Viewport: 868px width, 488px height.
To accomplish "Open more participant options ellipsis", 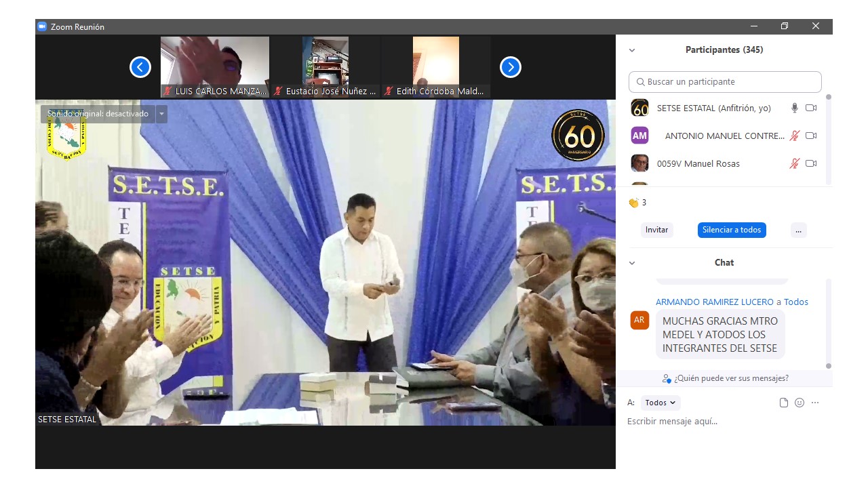I will [799, 230].
